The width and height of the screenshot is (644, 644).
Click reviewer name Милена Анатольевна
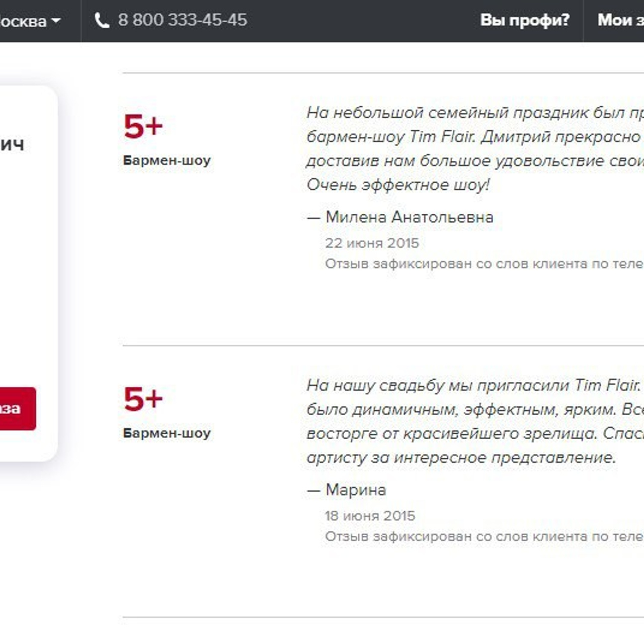pyautogui.click(x=409, y=217)
